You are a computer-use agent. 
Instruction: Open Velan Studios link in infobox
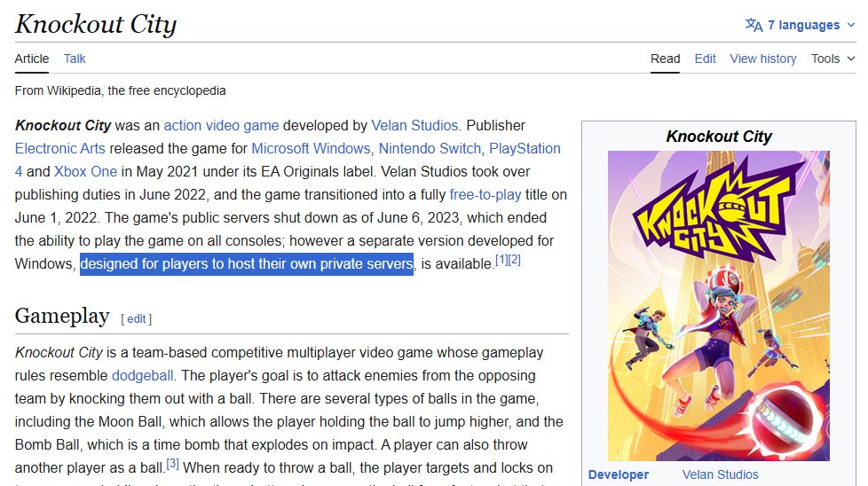coord(720,475)
